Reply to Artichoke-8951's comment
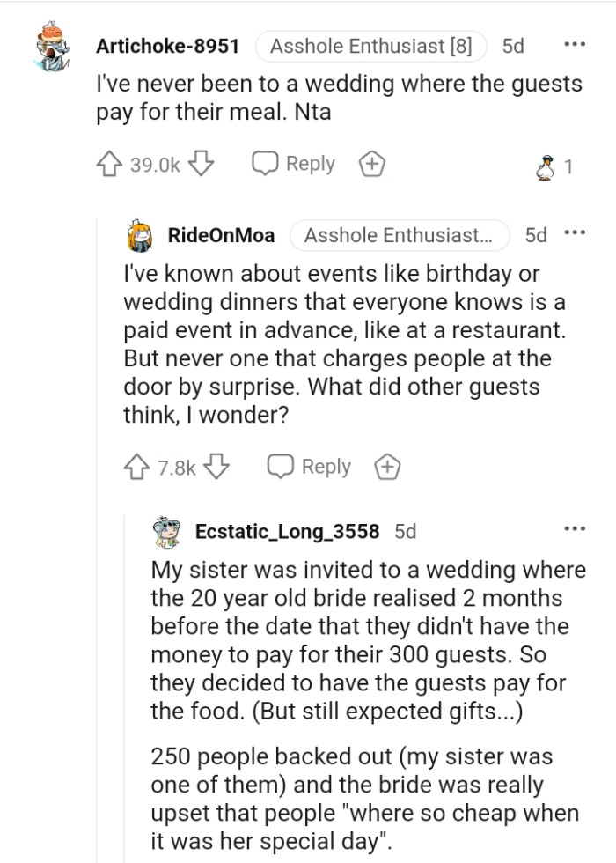 (294, 163)
